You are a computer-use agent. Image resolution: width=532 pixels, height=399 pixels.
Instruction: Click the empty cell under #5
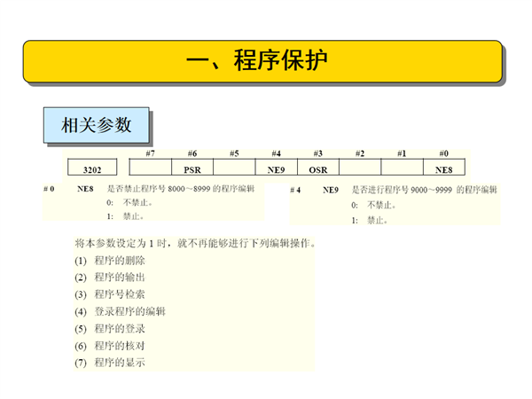pyautogui.click(x=234, y=168)
